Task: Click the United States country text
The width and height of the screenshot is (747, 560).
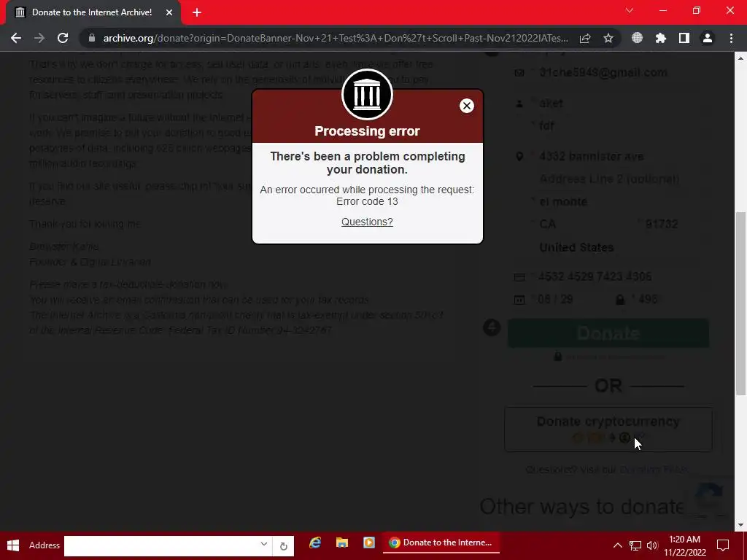Action: coord(576,248)
